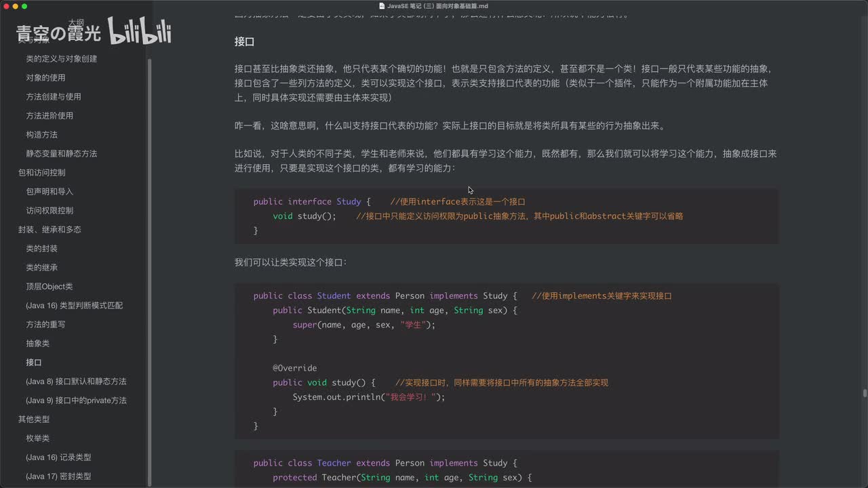Click the sidebar outline scrollbar
868x488 pixels.
(x=149, y=271)
